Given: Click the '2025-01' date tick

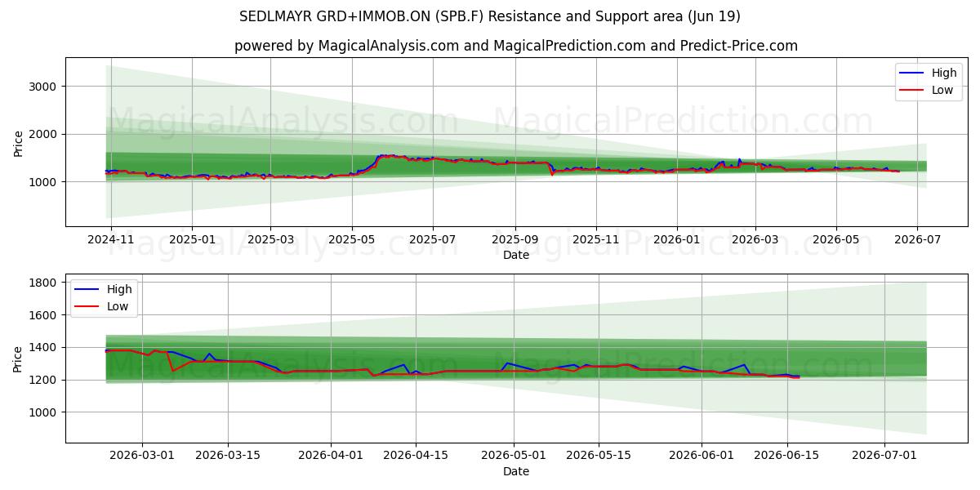Looking at the screenshot, I should click(x=192, y=238).
